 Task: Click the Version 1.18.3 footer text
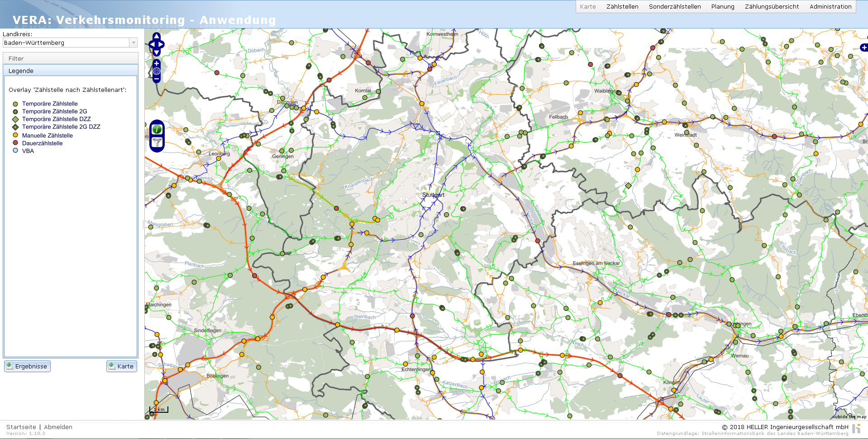26,434
